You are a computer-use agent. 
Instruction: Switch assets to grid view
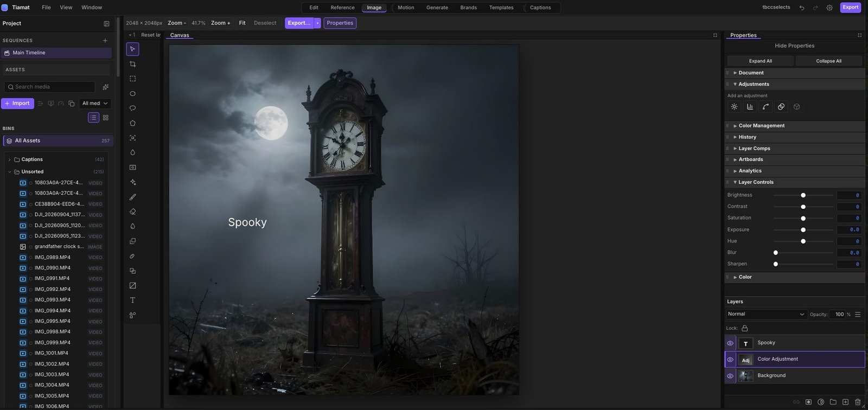[105, 118]
